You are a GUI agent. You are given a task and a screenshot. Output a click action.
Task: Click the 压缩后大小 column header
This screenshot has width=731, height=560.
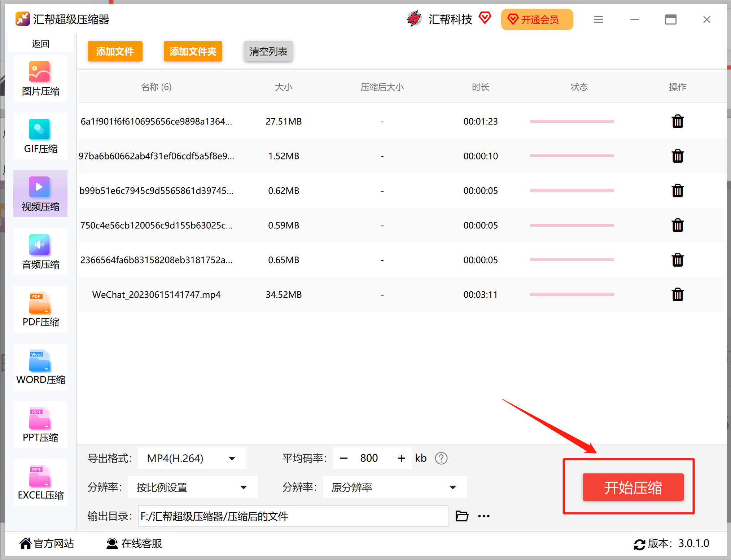(x=382, y=87)
